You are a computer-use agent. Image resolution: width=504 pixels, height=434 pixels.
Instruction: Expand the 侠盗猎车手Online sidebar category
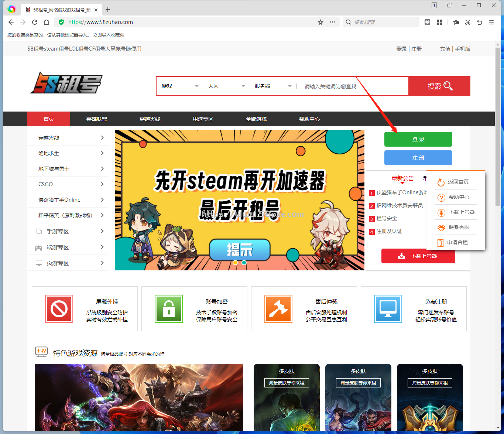pos(68,200)
